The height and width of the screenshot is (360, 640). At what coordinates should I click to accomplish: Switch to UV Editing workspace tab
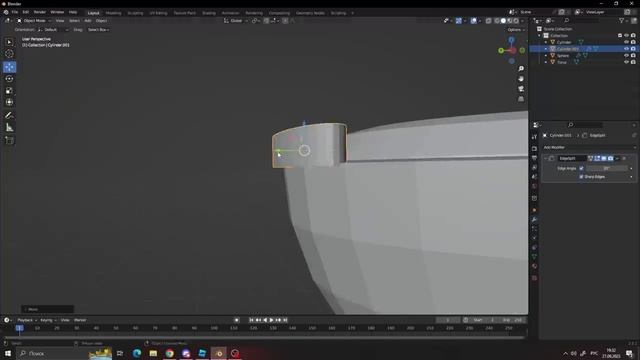158,13
